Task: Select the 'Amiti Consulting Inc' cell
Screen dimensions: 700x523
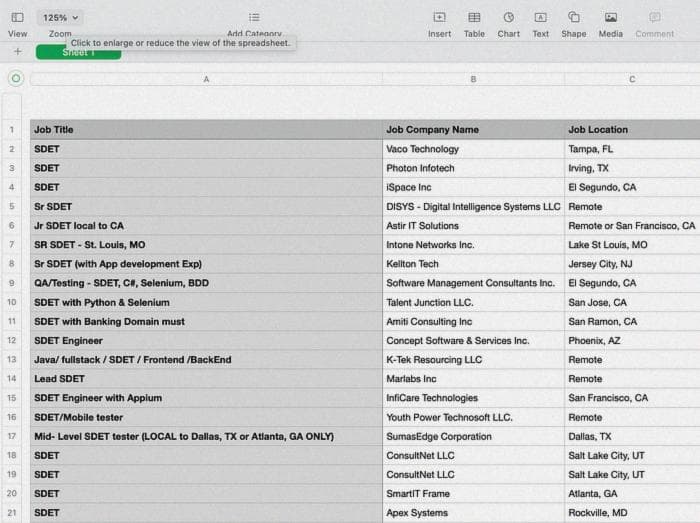Action: (473, 322)
